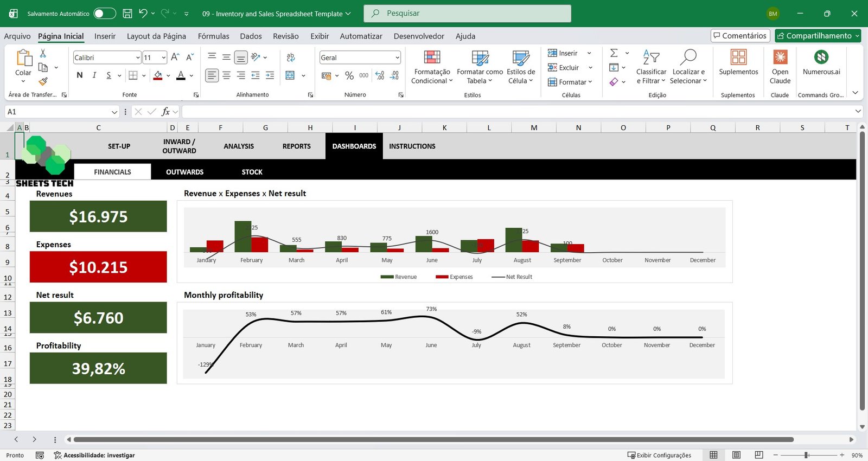Switch to the Fórmulas tab
The image size is (868, 461).
pyautogui.click(x=213, y=36)
